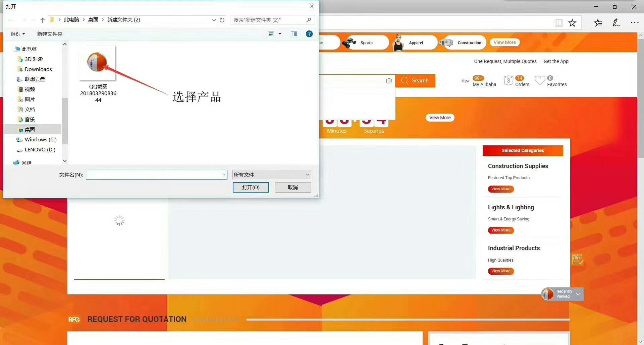The height and width of the screenshot is (345, 644).
Task: Open Downloads folder in tree
Action: [35, 69]
